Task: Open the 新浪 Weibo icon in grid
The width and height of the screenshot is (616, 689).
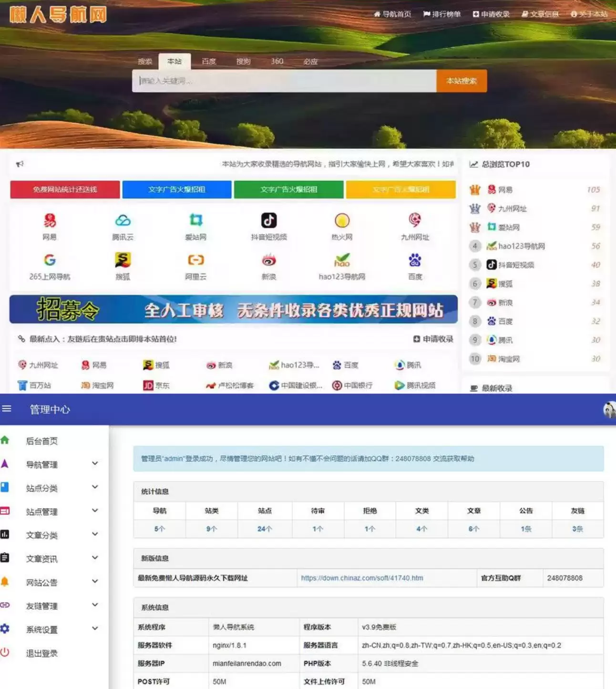Action: (269, 260)
